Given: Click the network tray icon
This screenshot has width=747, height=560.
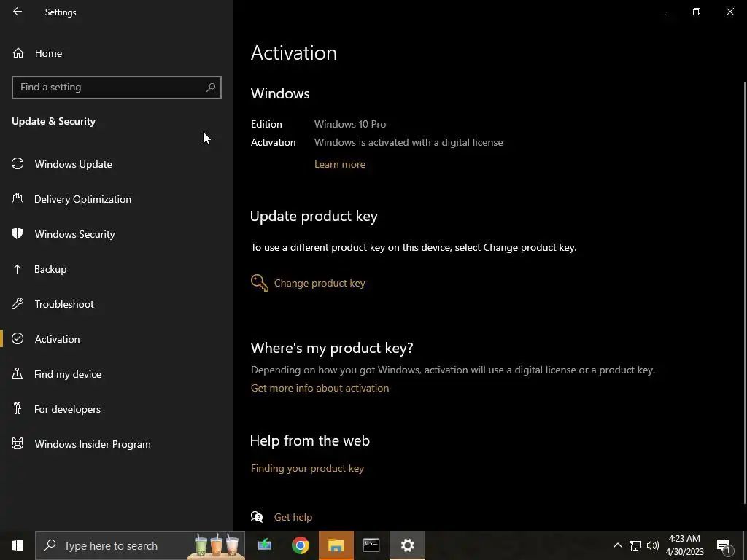Looking at the screenshot, I should 635,545.
